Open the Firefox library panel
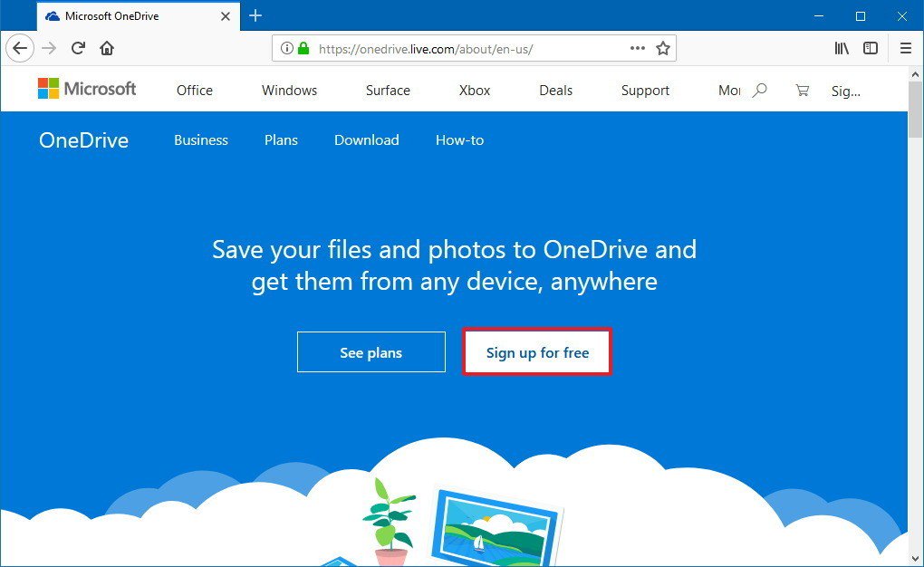Viewport: 924px width, 567px height. 841,48
